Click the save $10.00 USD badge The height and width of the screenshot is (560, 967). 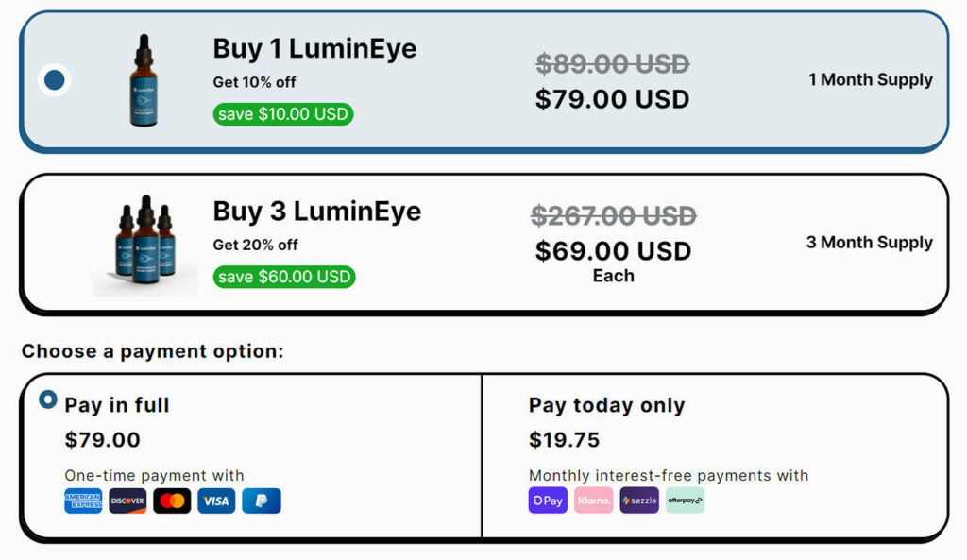281,113
